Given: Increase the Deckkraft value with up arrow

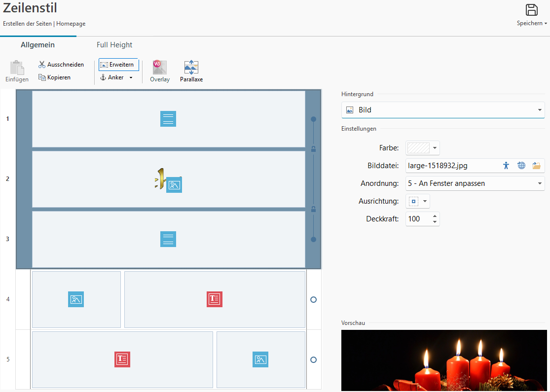Looking at the screenshot, I should 435,216.
